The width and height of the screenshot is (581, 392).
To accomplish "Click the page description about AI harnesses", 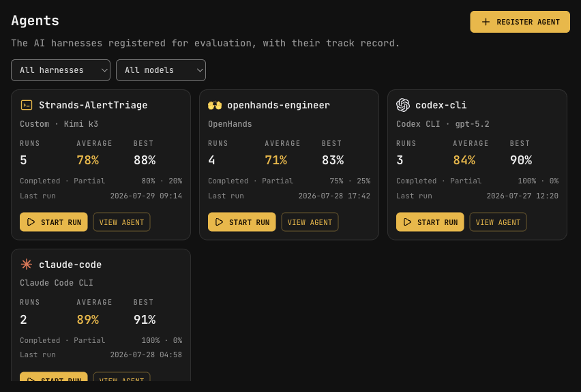I will (205, 44).
